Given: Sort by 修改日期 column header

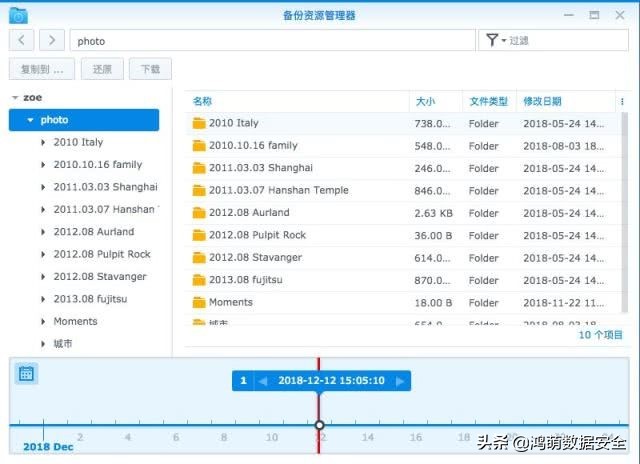Looking at the screenshot, I should coord(542,101).
